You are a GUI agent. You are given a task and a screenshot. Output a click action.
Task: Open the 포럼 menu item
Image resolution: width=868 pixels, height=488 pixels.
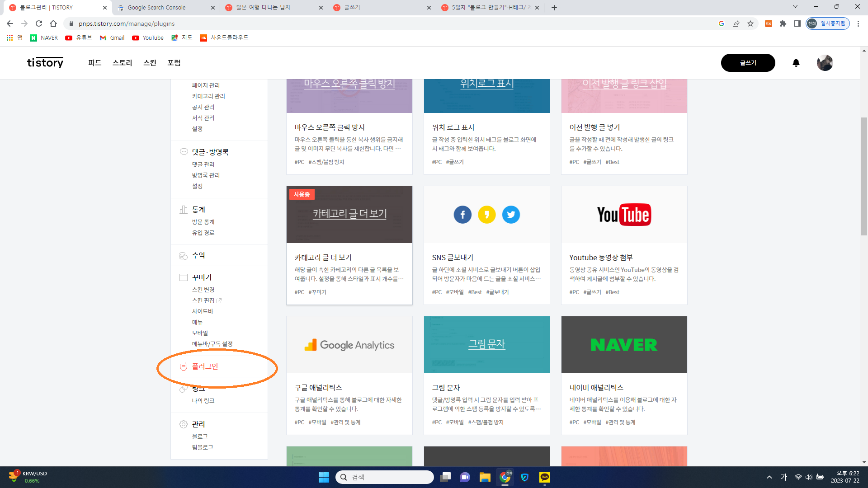click(x=174, y=63)
